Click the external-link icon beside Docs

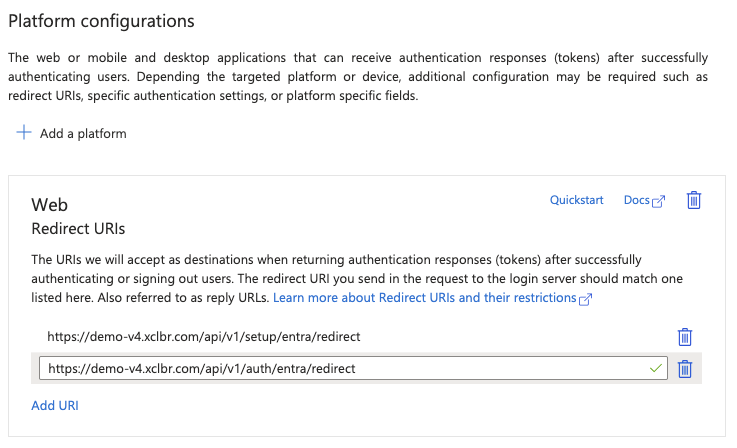pyautogui.click(x=658, y=201)
